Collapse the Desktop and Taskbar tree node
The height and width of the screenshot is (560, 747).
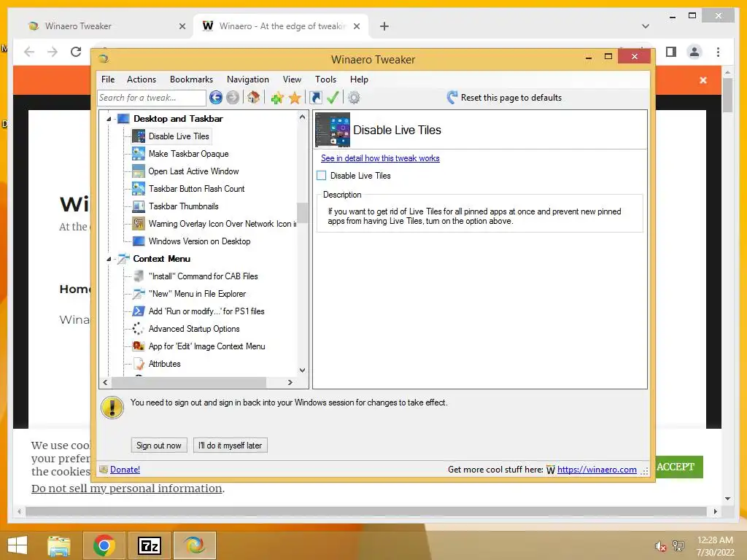click(109, 119)
